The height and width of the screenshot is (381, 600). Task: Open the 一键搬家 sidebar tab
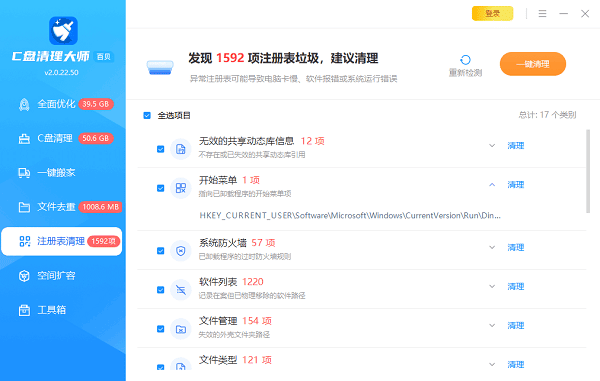pyautogui.click(x=62, y=173)
